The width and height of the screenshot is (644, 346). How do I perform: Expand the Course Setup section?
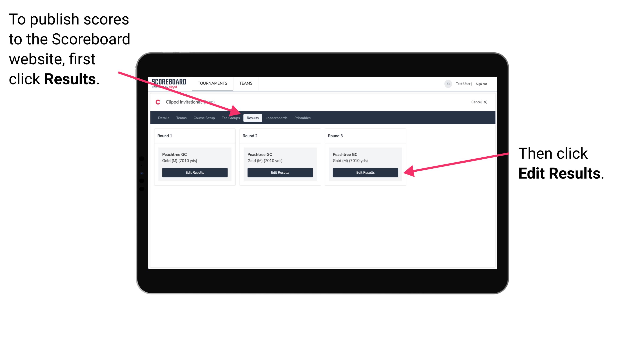204,118
